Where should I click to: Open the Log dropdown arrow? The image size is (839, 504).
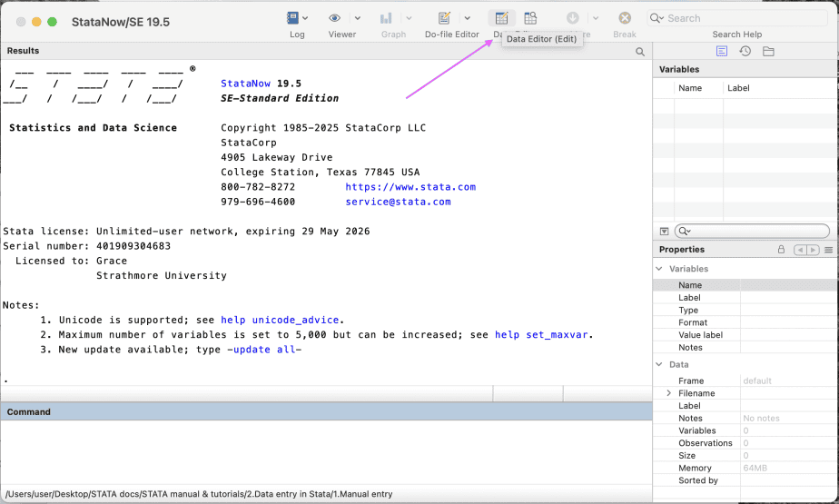(x=305, y=18)
